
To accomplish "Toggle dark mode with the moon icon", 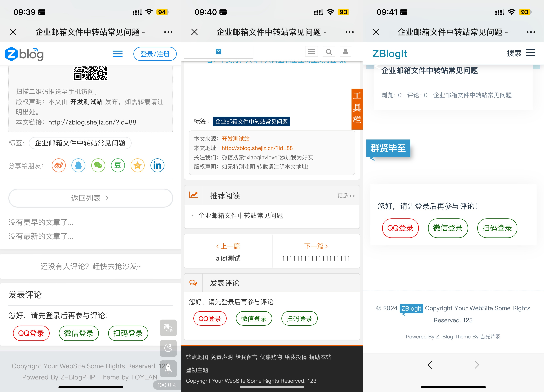I will coord(168,348).
